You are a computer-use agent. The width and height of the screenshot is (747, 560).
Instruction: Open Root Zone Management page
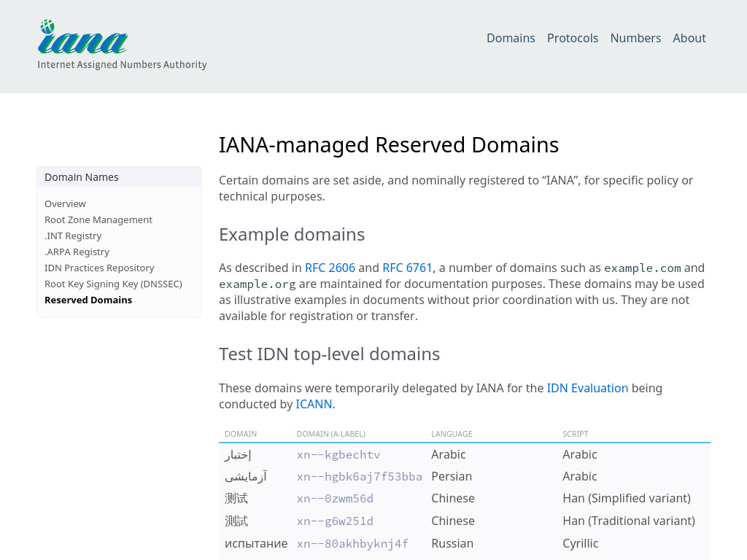[98, 220]
